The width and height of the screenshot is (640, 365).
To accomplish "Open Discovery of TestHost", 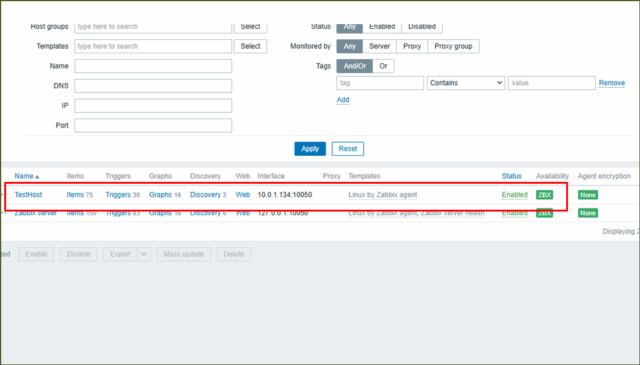I will [205, 195].
